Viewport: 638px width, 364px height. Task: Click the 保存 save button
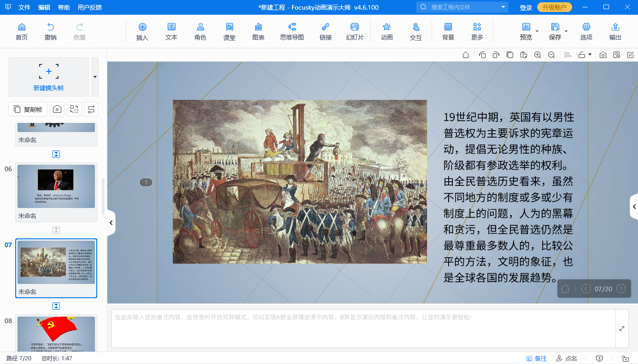pyautogui.click(x=555, y=32)
